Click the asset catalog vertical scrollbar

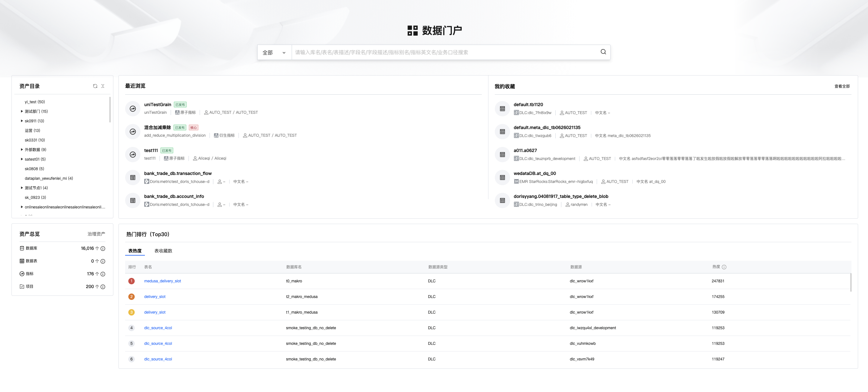point(110,110)
